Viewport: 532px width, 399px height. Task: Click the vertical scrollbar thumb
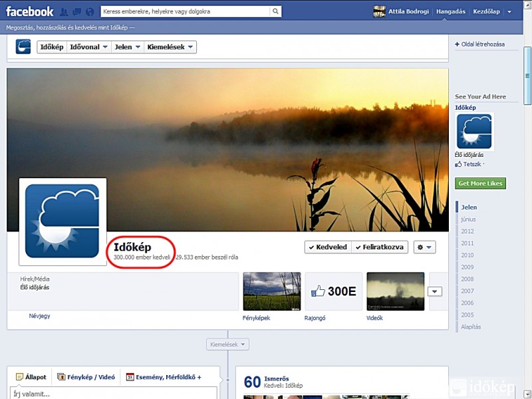tap(527, 76)
